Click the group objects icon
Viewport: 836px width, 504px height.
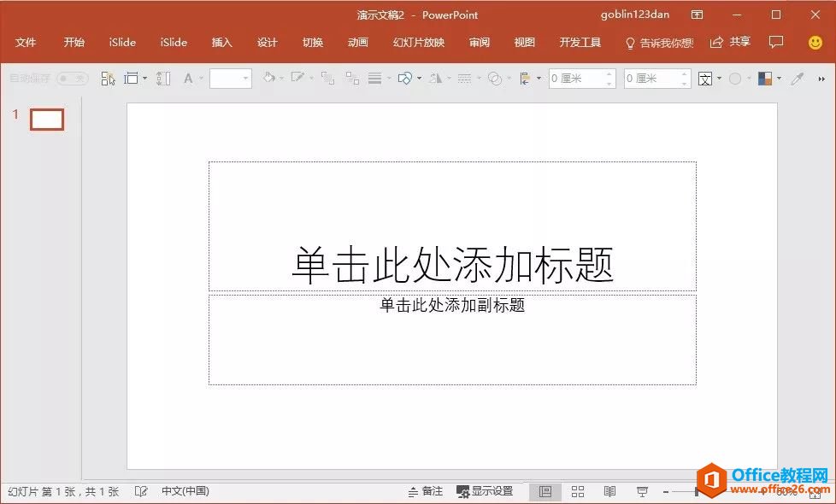click(327, 79)
